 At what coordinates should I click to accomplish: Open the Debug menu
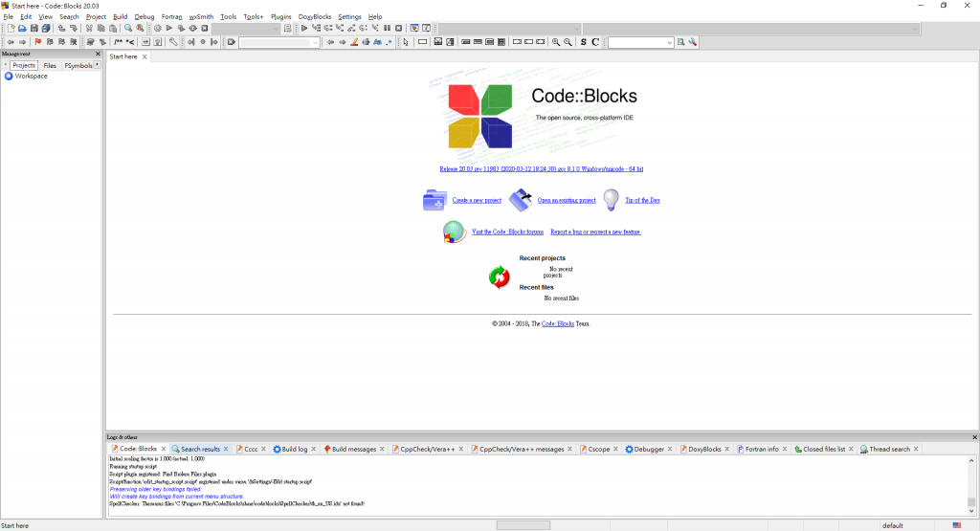(x=145, y=17)
